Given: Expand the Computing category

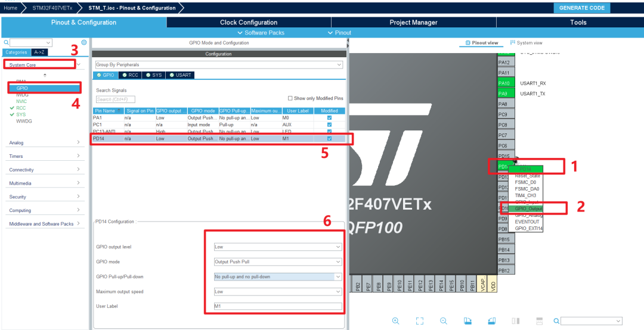Looking at the screenshot, I should pyautogui.click(x=44, y=210).
